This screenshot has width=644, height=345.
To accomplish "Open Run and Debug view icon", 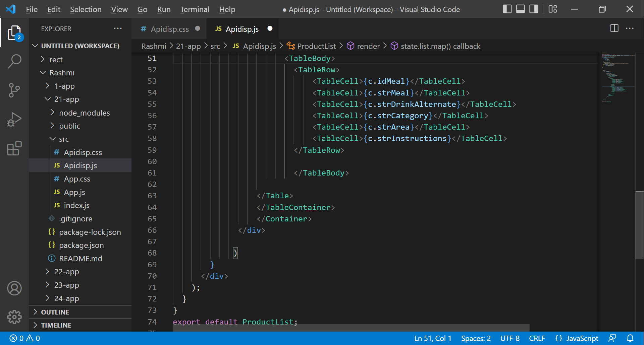I will (x=14, y=119).
